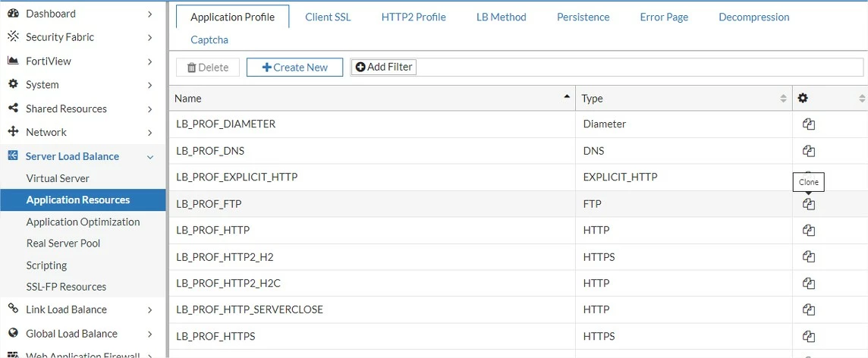The width and height of the screenshot is (868, 358).
Task: Click the Server Load Balance icon
Action: coord(14,156)
